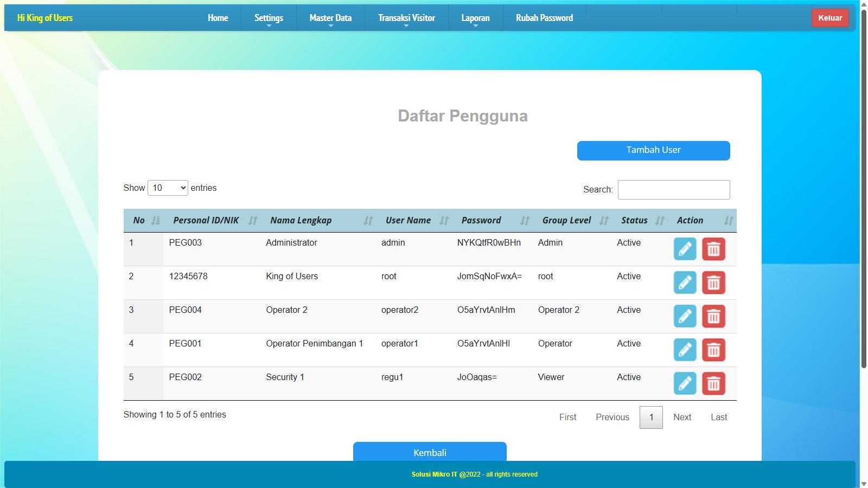Sort table by Group Level column
Viewport: 868px width, 488px height.
[566, 221]
